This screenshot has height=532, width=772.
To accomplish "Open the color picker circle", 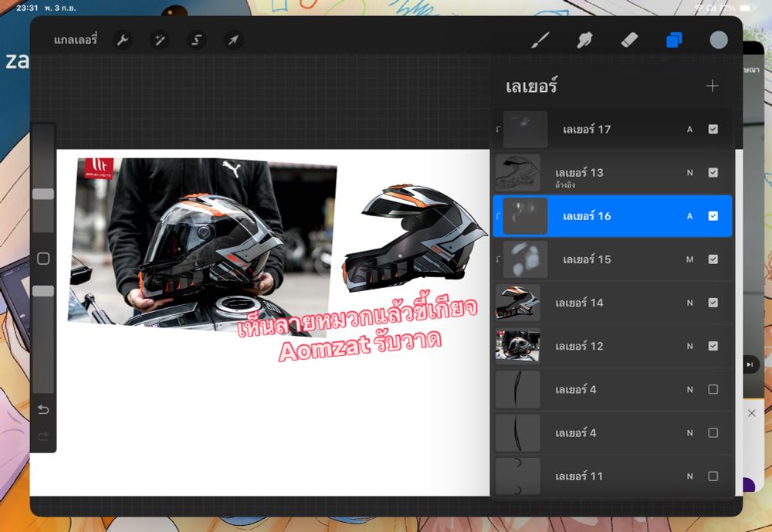I will pos(718,40).
